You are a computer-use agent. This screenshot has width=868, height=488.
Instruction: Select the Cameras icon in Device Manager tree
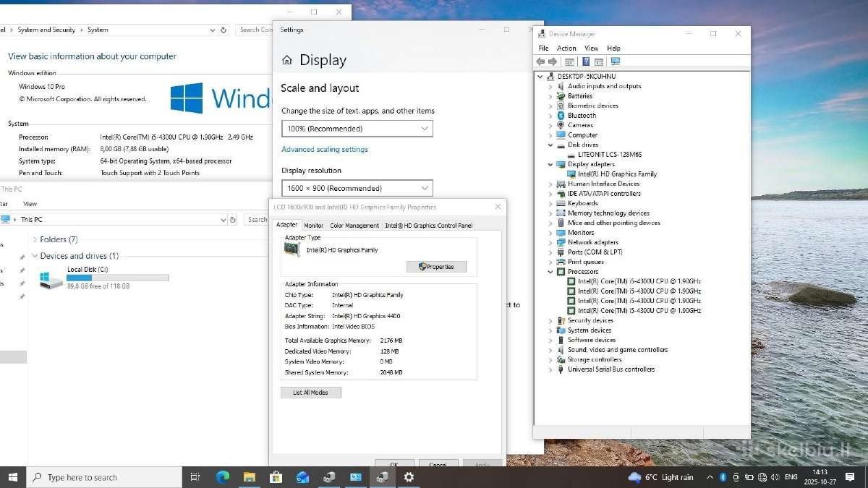coord(561,125)
